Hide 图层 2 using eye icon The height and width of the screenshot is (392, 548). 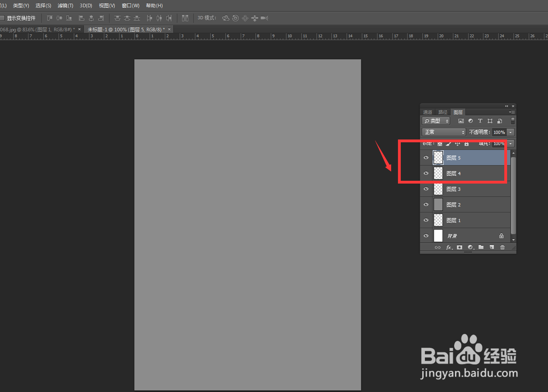pyautogui.click(x=426, y=204)
